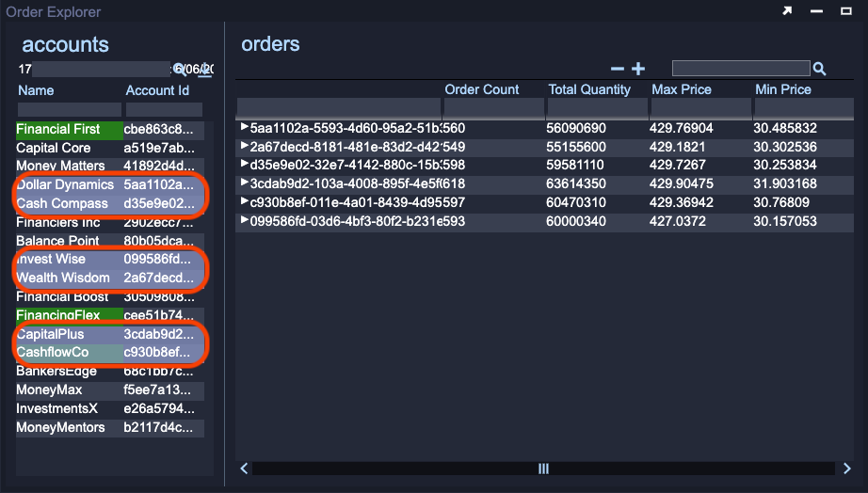This screenshot has height=493, width=868.
Task: Sort by Order Count column header
Action: [x=481, y=89]
